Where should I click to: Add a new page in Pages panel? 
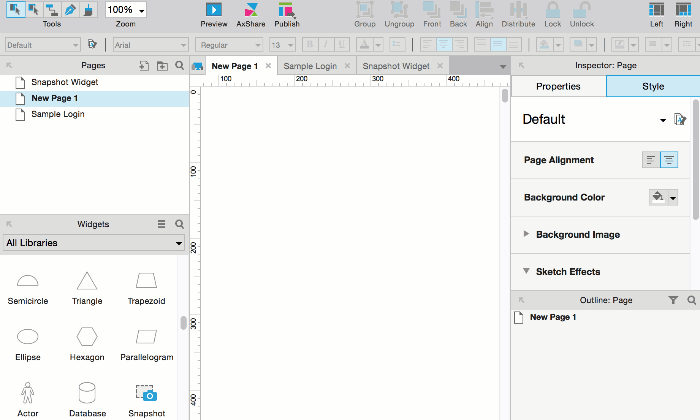click(x=144, y=65)
